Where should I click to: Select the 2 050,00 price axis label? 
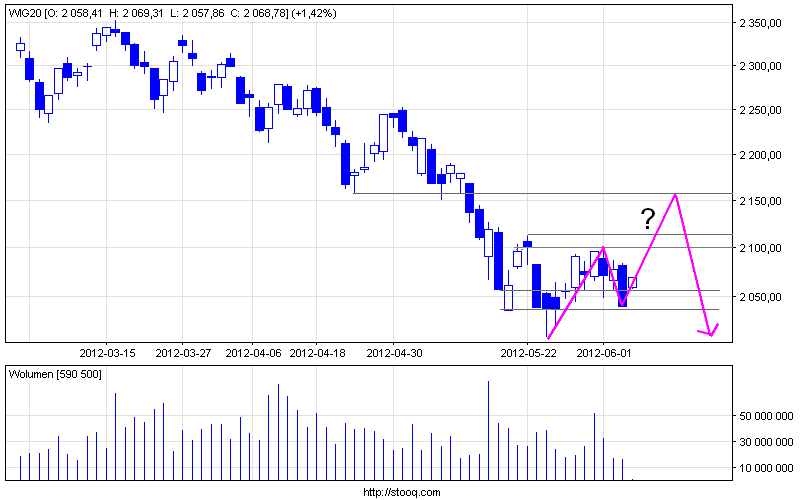(x=761, y=297)
